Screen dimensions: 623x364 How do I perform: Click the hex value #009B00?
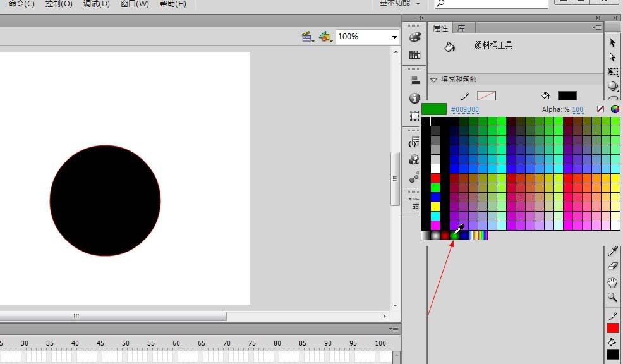(x=464, y=110)
